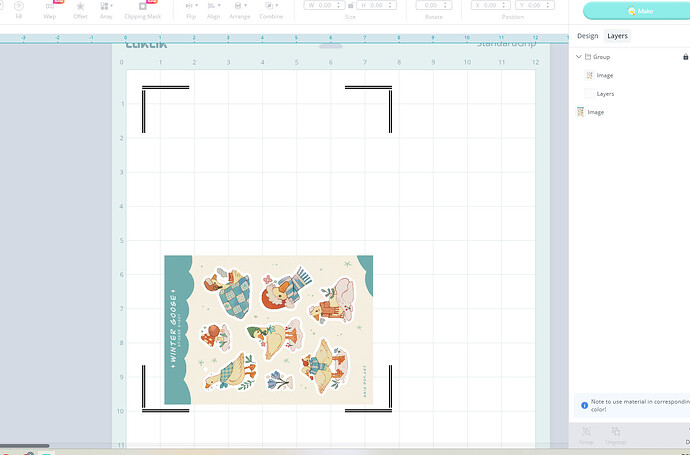Open the Flip dropdown

tap(191, 6)
